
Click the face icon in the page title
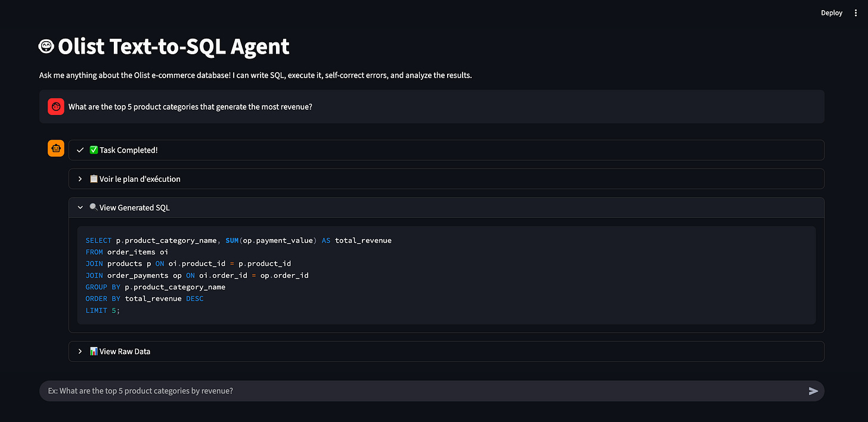(45, 46)
